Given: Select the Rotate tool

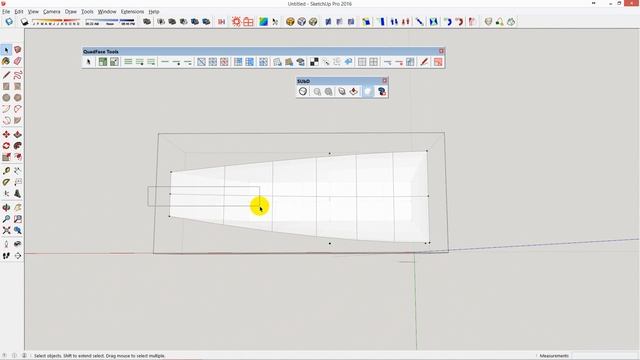Looking at the screenshot, I should [x=6, y=146].
